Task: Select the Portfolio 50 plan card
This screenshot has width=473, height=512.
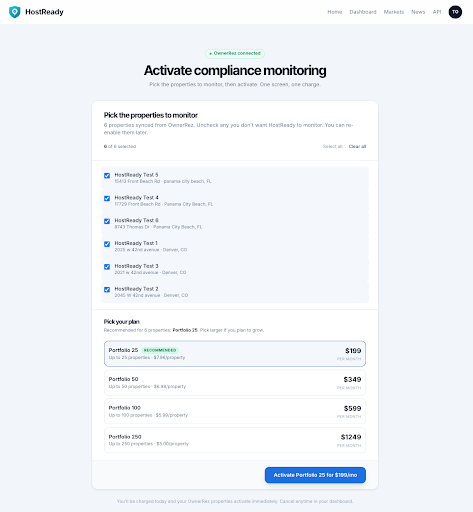Action: coord(235,383)
